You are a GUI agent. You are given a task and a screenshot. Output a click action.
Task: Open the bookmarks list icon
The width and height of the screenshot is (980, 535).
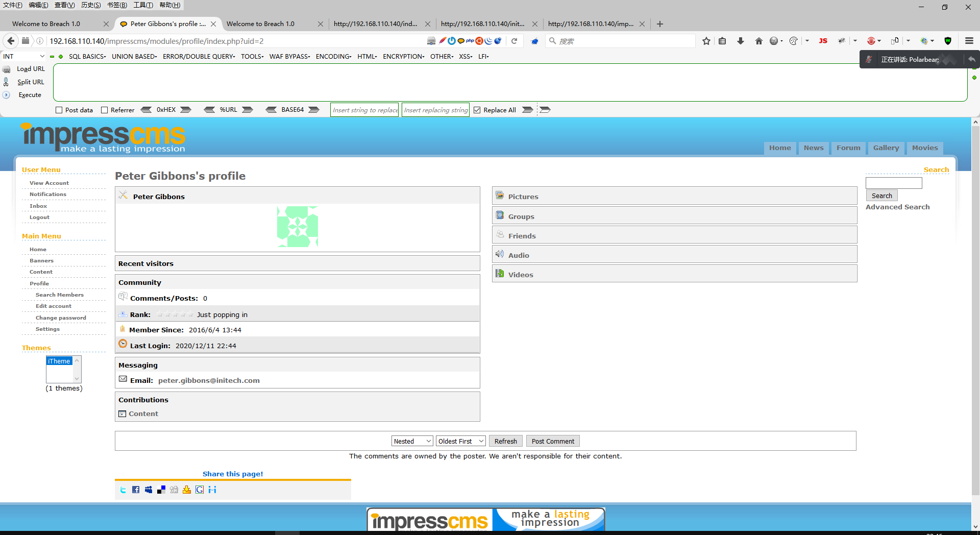(722, 41)
